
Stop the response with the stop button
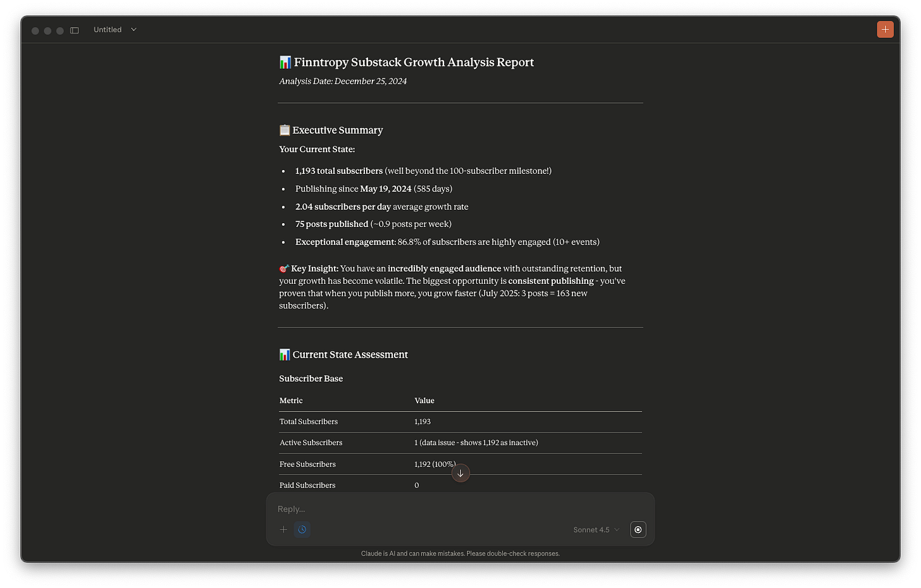coord(638,530)
